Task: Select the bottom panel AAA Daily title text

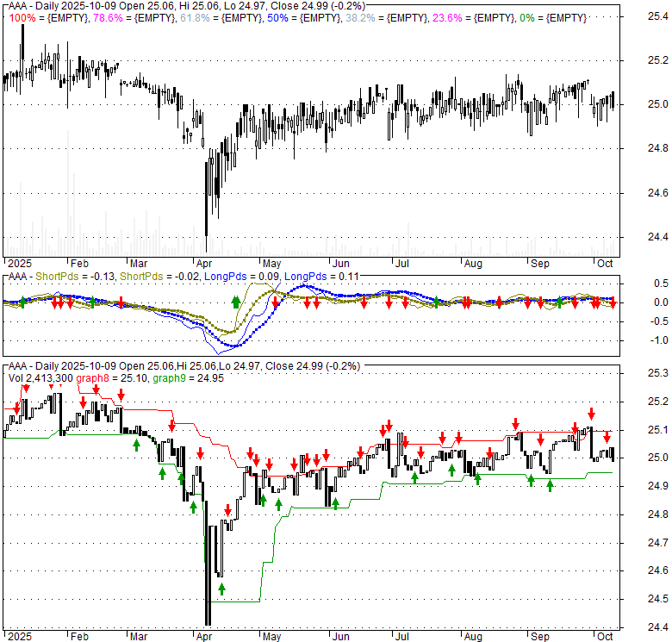Action: [184, 366]
